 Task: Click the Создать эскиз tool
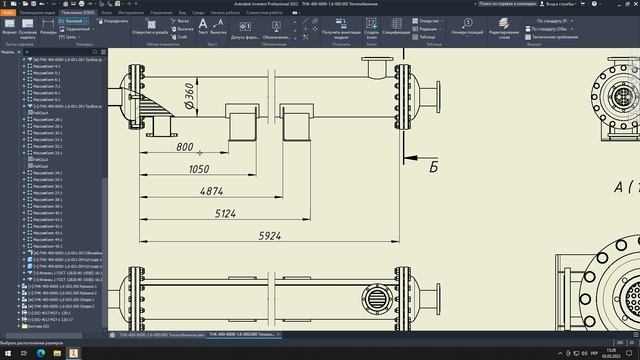coord(371,28)
